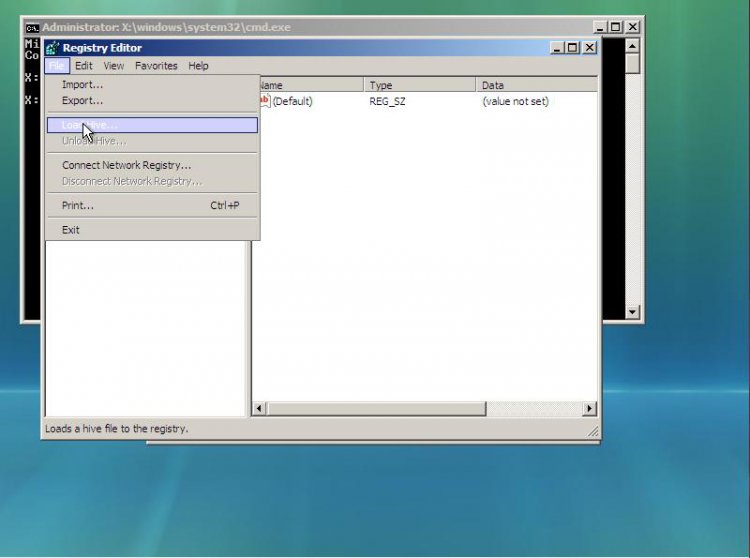
Task: Choose Import... from the File menu
Action: [x=152, y=85]
